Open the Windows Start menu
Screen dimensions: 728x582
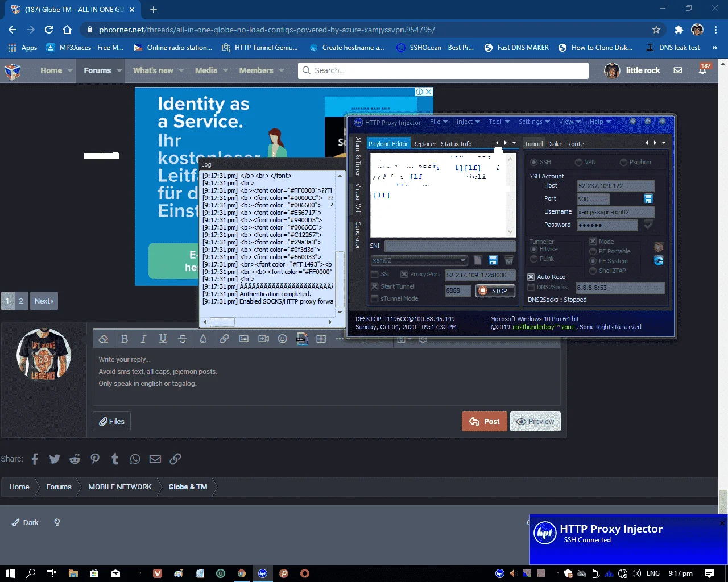pyautogui.click(x=10, y=573)
